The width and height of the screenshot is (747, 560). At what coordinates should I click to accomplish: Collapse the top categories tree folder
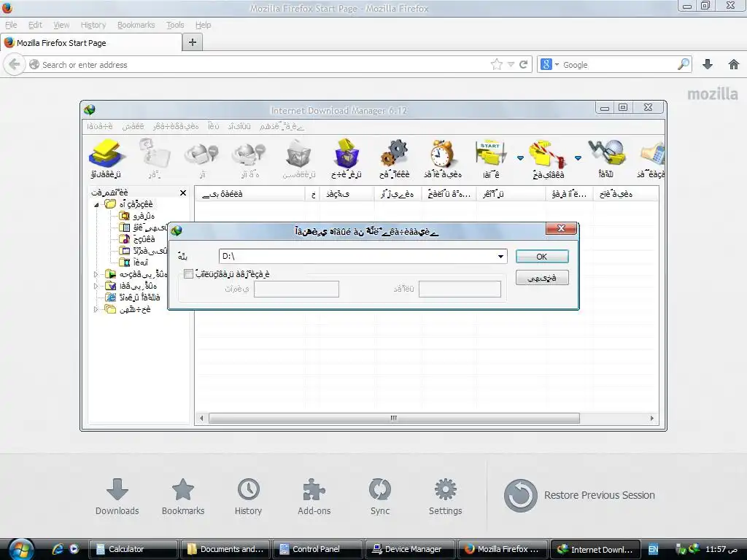pyautogui.click(x=96, y=205)
